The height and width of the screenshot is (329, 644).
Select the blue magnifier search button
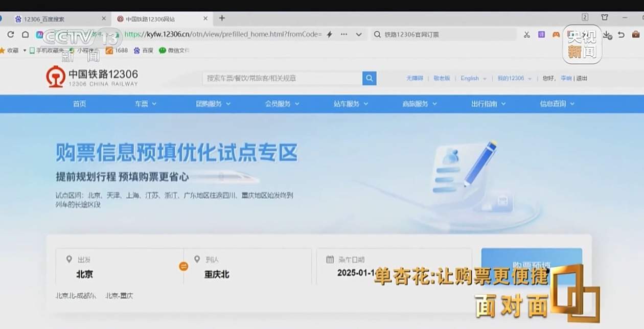(x=369, y=78)
